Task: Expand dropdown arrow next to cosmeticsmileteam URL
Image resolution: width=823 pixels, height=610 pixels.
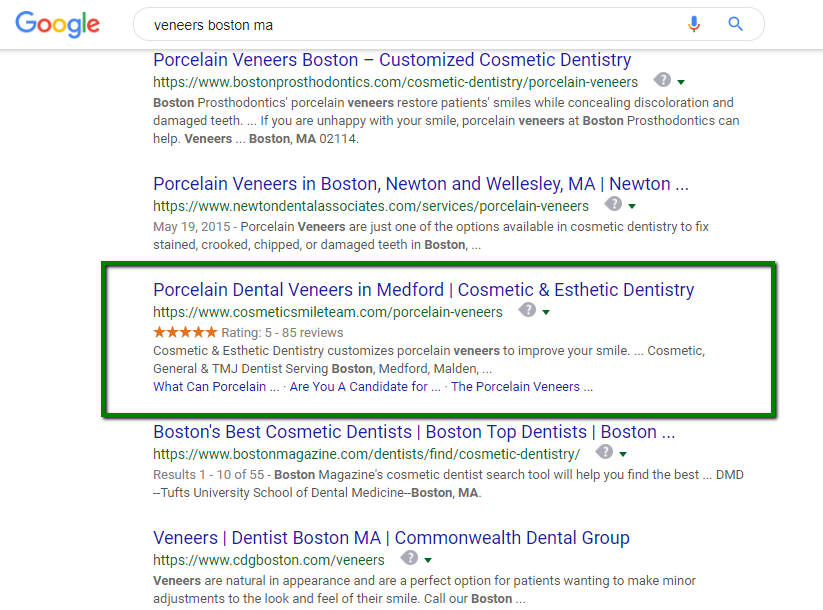Action: pyautogui.click(x=546, y=312)
